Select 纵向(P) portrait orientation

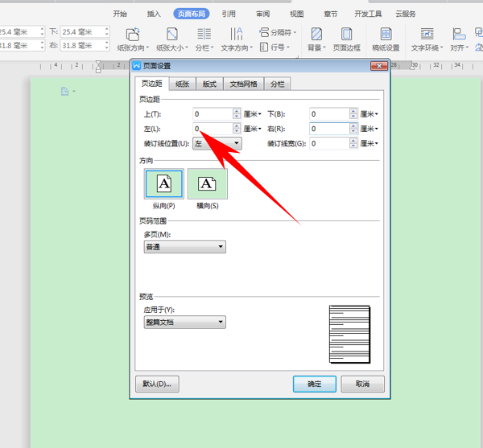164,183
